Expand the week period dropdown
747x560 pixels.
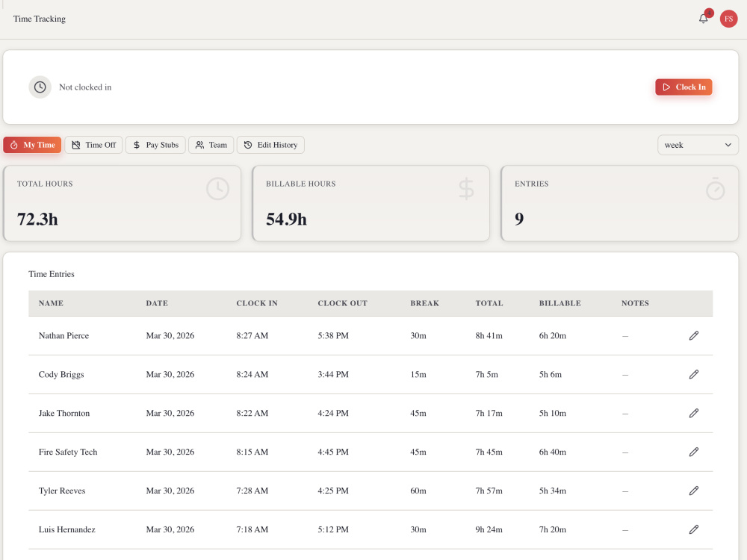[x=698, y=145]
